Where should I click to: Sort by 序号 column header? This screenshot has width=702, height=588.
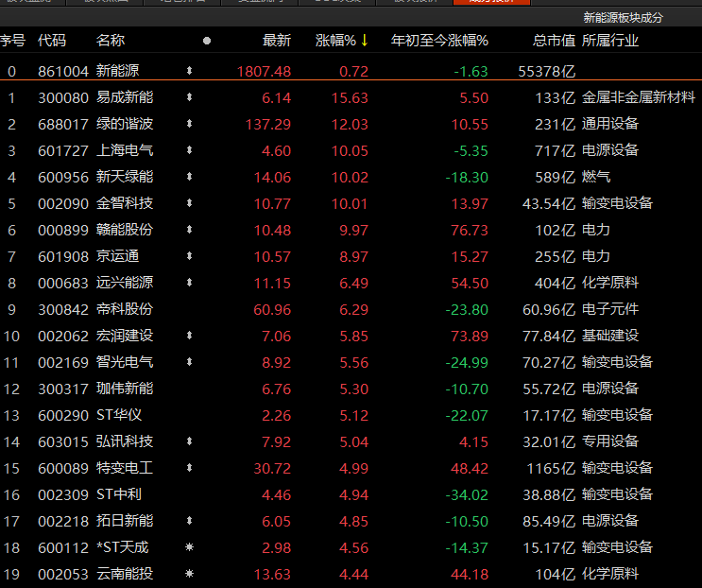[x=12, y=41]
